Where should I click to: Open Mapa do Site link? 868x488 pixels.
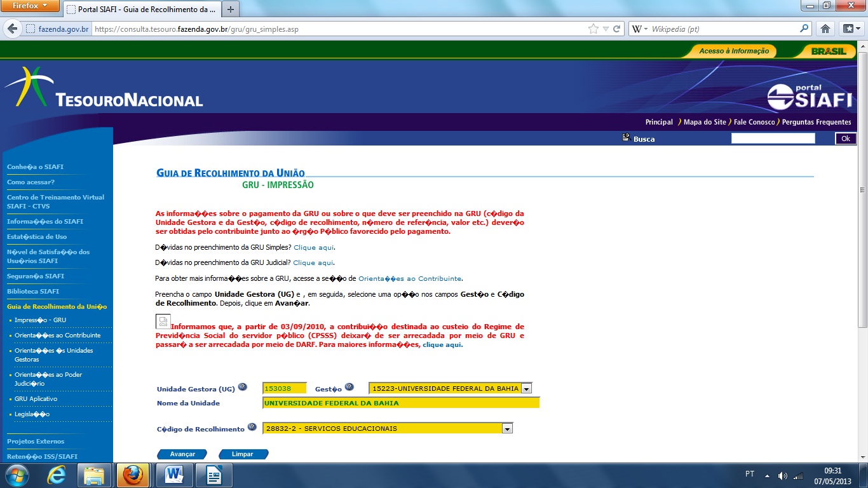point(705,122)
